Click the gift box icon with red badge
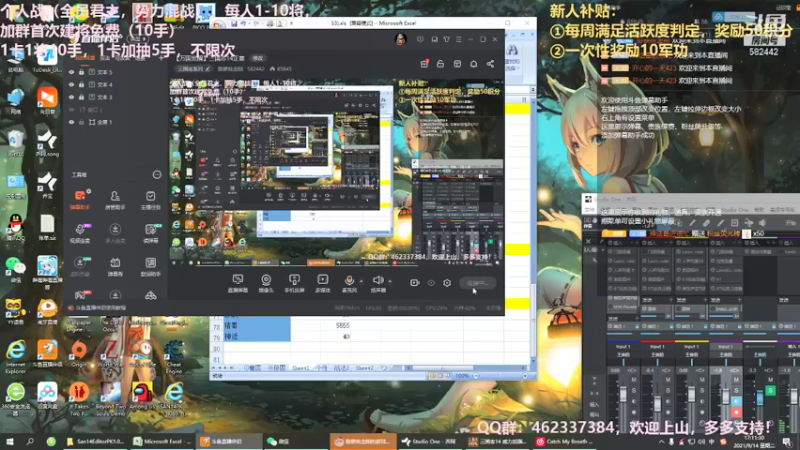Viewport: 800px width, 450px height. point(424,64)
